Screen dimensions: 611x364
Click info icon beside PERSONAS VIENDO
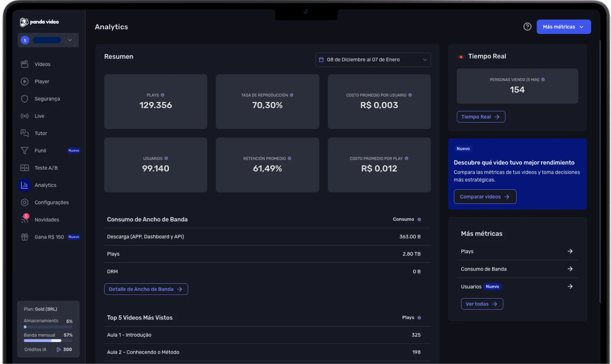point(543,79)
